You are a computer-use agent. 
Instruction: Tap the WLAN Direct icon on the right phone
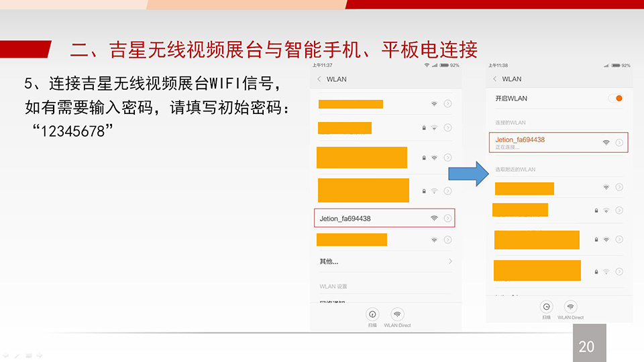click(570, 306)
